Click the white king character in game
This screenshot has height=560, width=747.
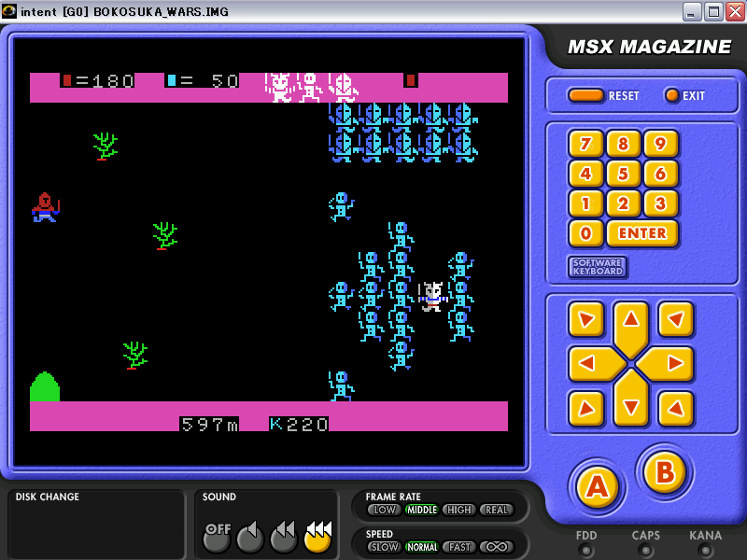pyautogui.click(x=433, y=297)
